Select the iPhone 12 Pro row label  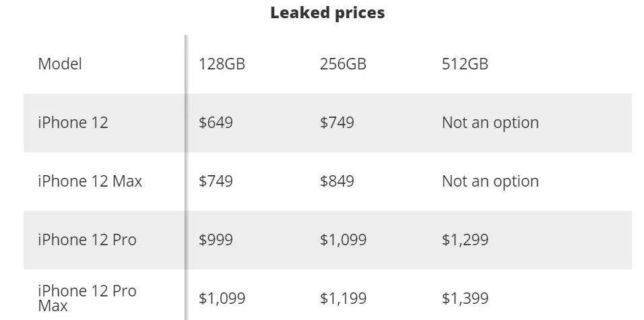click(87, 240)
